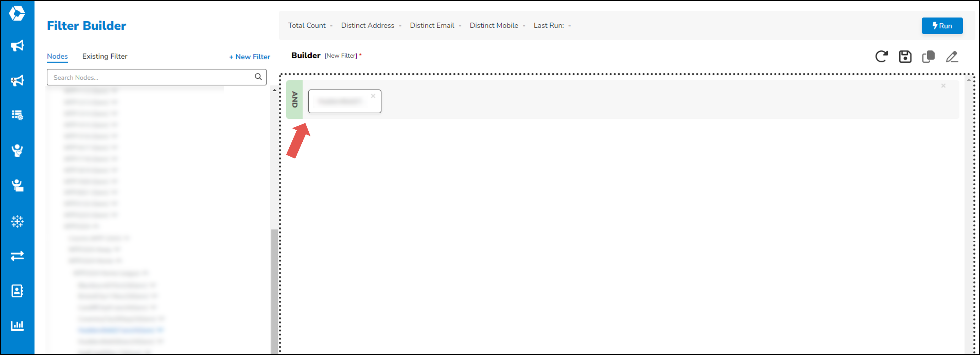This screenshot has width=980, height=355.
Task: Open the person at desk sidebar icon
Action: coord(17,185)
